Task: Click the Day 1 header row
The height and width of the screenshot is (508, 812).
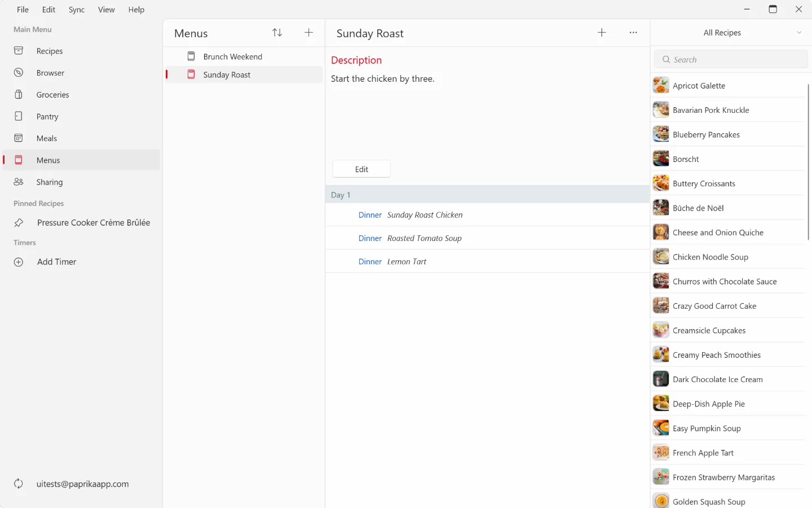Action: [487, 195]
